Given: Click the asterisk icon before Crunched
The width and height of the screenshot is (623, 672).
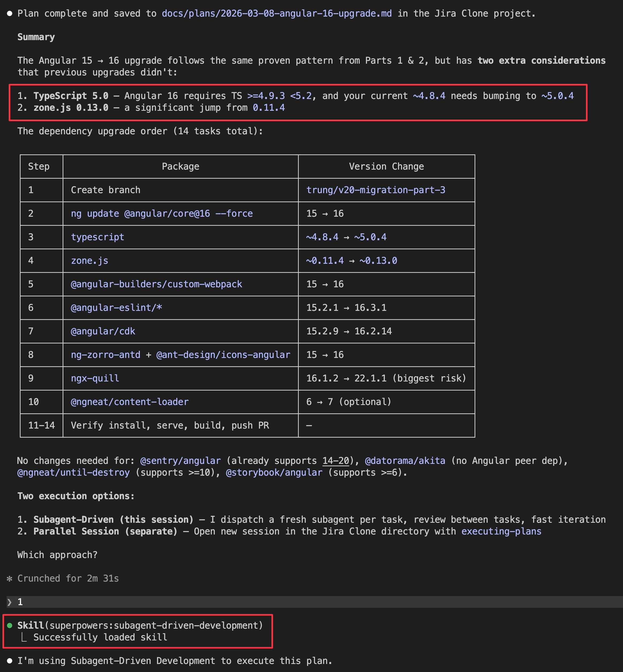Looking at the screenshot, I should (x=9, y=579).
